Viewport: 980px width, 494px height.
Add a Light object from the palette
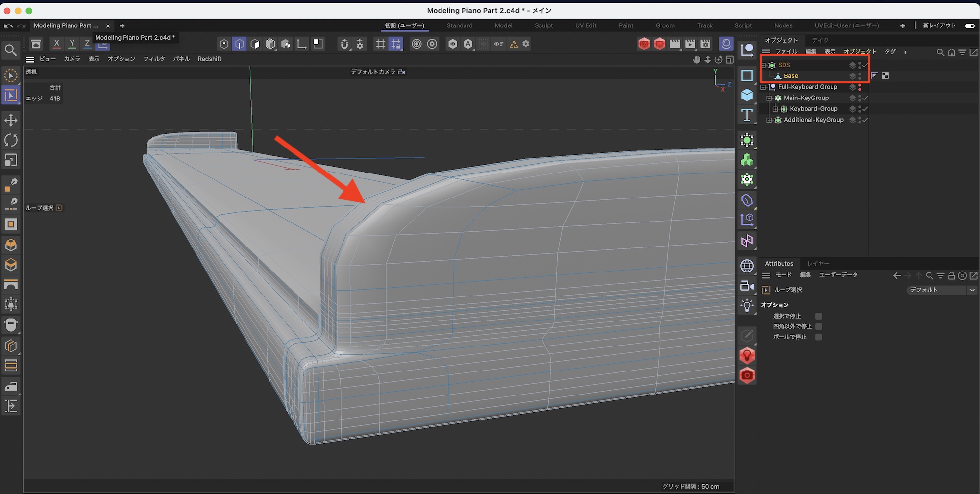(747, 306)
